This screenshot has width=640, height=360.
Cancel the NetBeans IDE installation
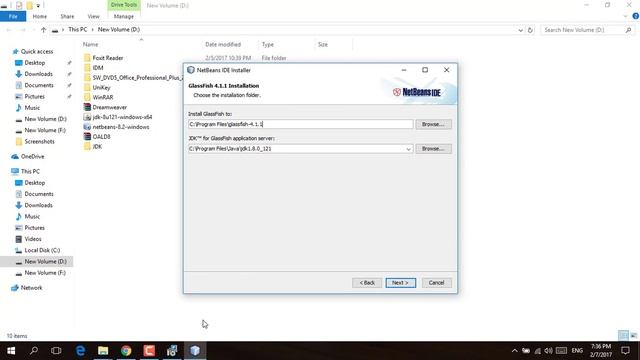436,282
